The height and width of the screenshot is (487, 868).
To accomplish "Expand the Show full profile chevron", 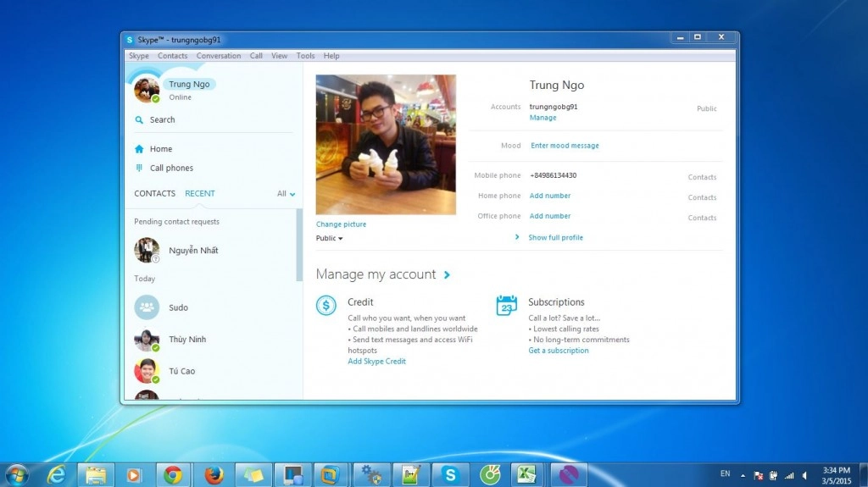I will tap(517, 237).
